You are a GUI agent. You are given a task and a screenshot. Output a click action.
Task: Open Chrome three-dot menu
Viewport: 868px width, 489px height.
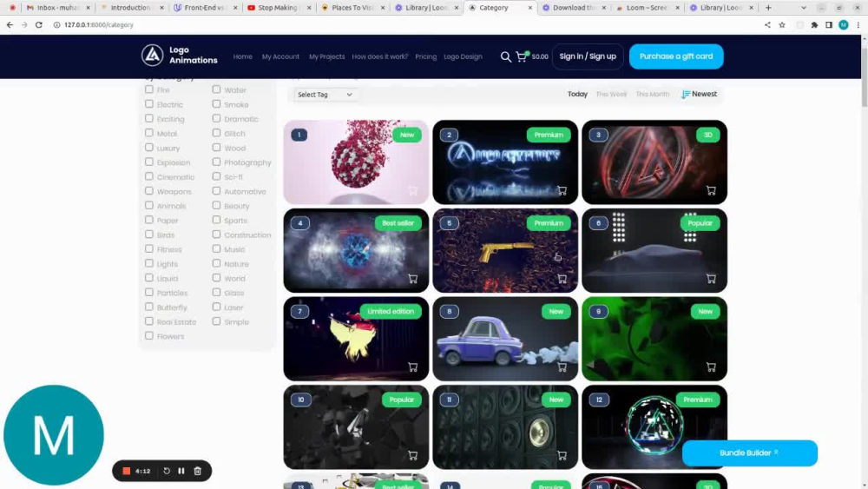(858, 25)
